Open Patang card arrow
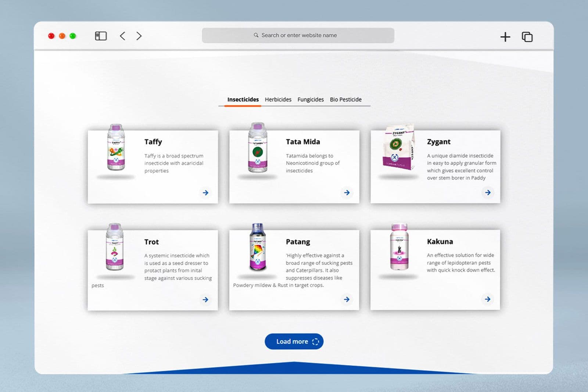Screen dimensions: 588x392 pyautogui.click(x=347, y=299)
